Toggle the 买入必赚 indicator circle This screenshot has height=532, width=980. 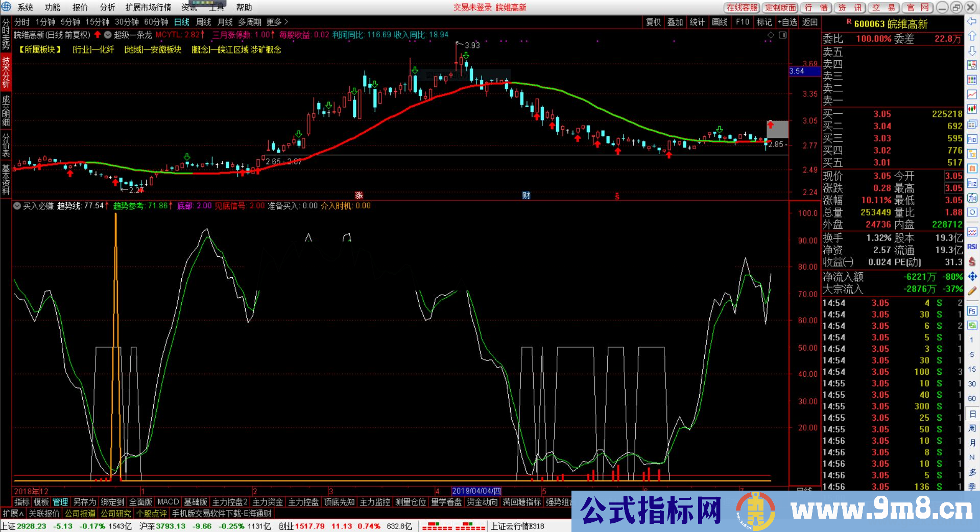tap(17, 206)
